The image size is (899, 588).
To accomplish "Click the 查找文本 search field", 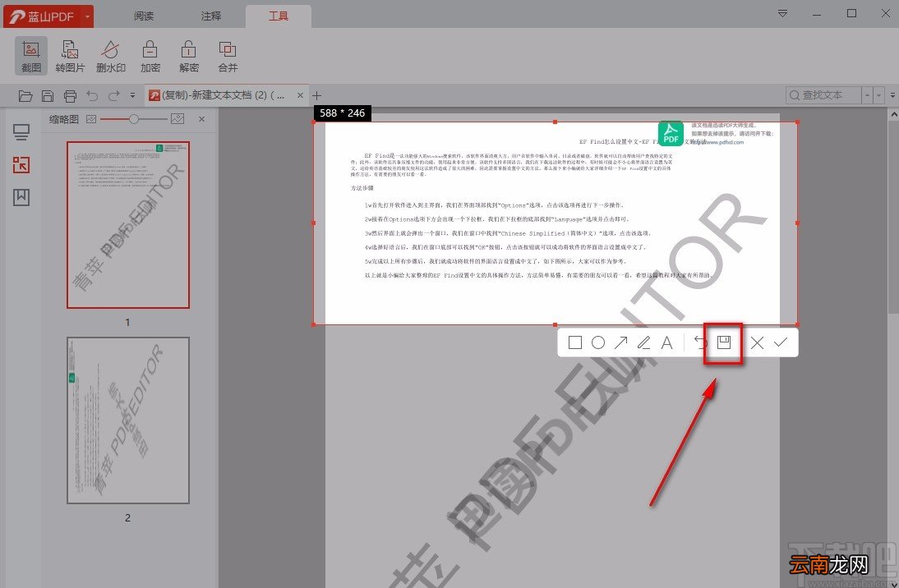I will coord(823,95).
